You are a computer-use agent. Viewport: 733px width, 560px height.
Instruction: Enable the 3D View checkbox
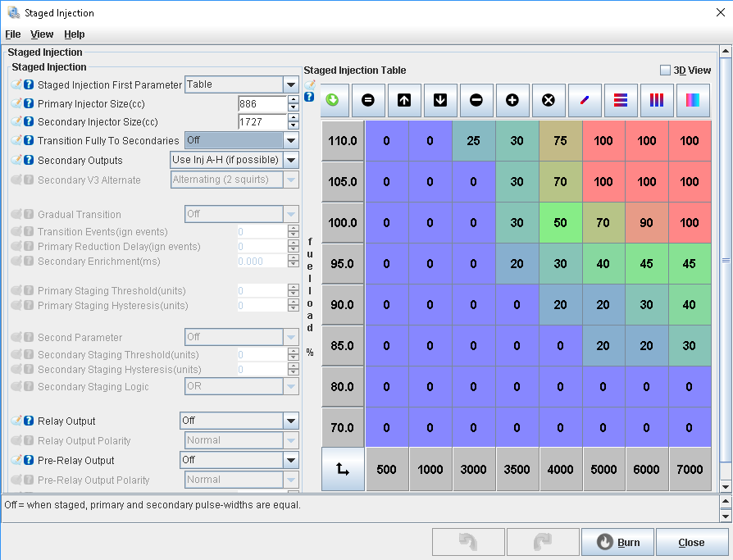tap(665, 71)
